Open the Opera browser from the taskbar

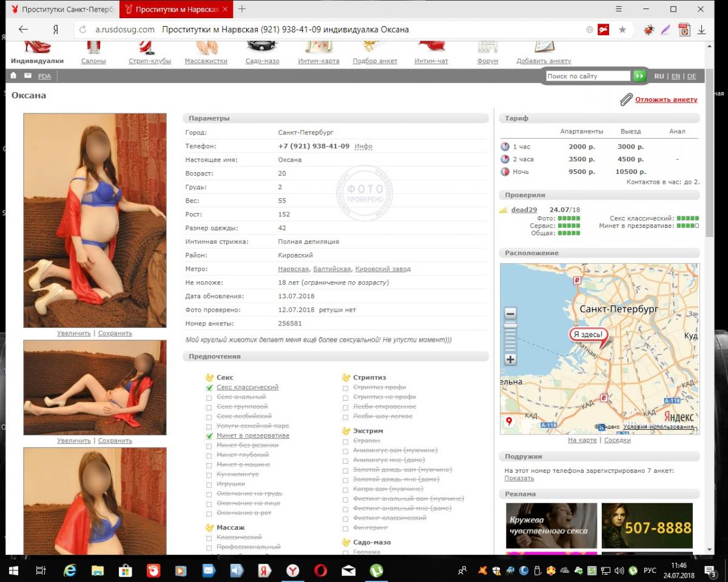coord(320,570)
